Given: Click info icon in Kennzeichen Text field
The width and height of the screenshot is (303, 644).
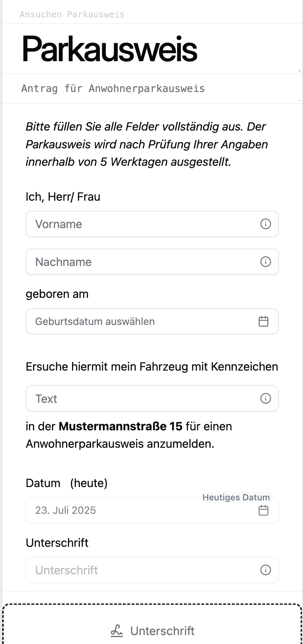Looking at the screenshot, I should coord(265,398).
